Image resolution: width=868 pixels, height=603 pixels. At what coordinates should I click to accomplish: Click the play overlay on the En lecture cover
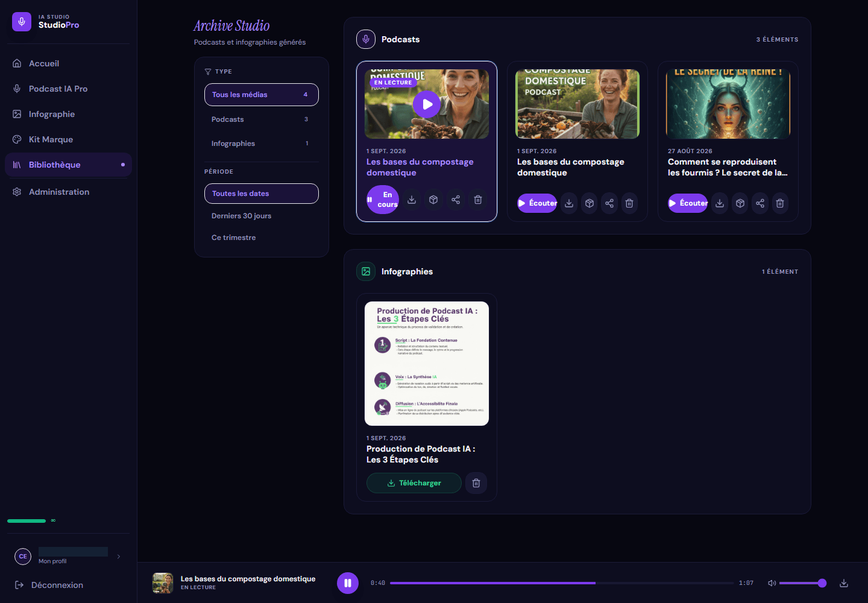[x=427, y=104]
